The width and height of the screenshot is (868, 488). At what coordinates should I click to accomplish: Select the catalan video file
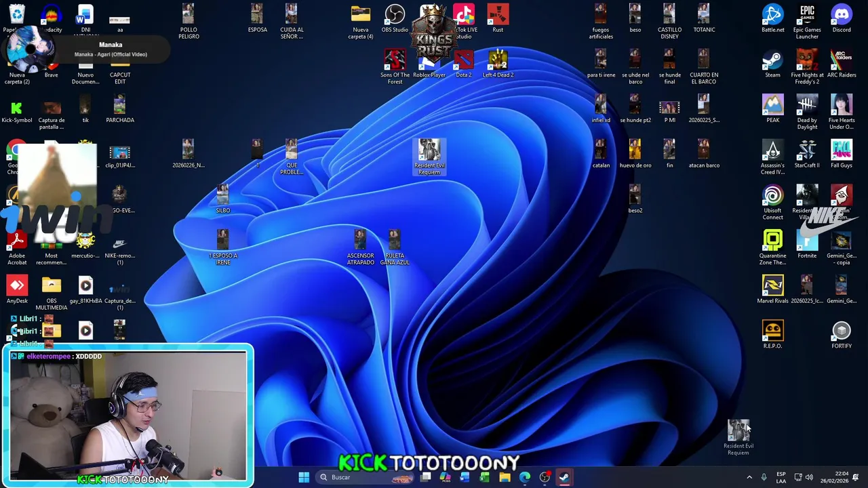(601, 155)
